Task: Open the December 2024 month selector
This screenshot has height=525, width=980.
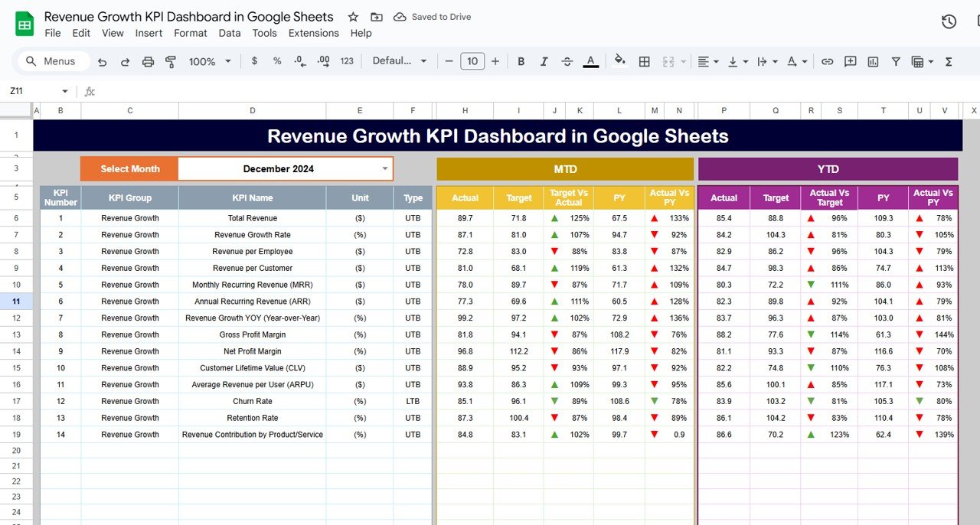Action: [385, 168]
